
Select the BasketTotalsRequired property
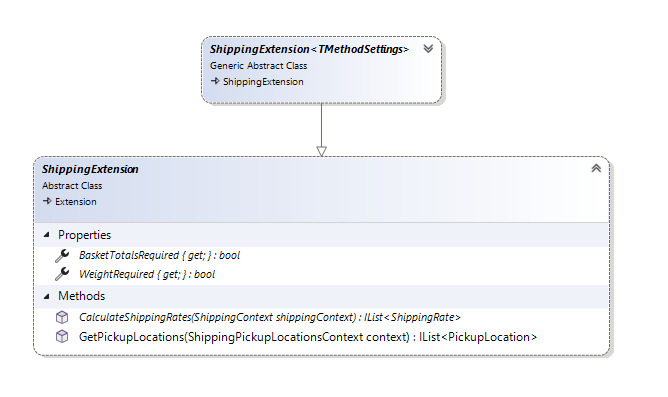click(x=160, y=255)
